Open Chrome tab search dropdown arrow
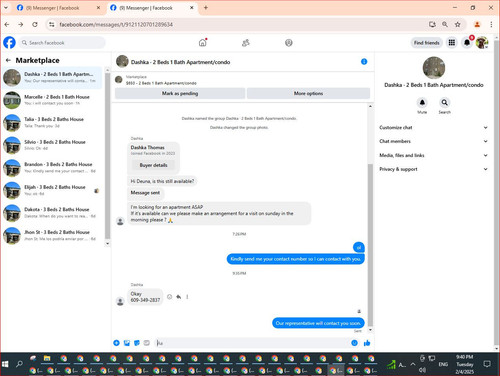Image resolution: width=500 pixels, height=376 pixels. tap(6, 8)
